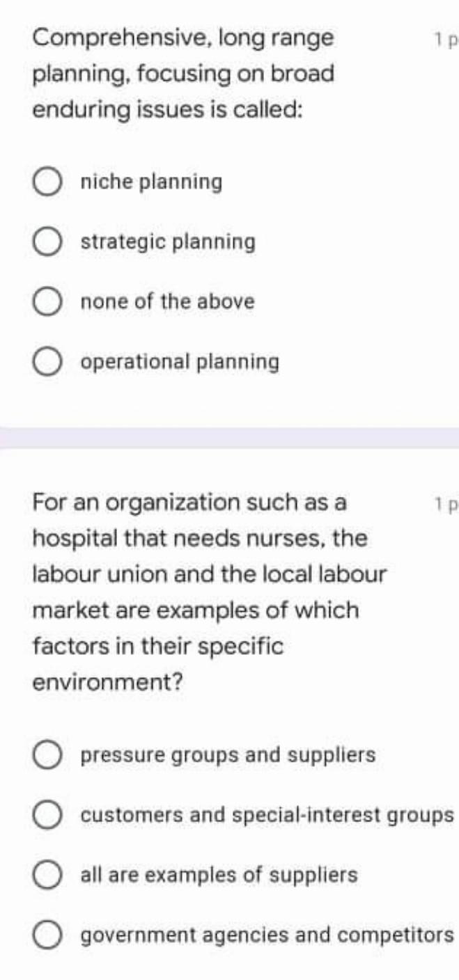Select the operational planning radio button
The height and width of the screenshot is (980, 459).
click(47, 361)
